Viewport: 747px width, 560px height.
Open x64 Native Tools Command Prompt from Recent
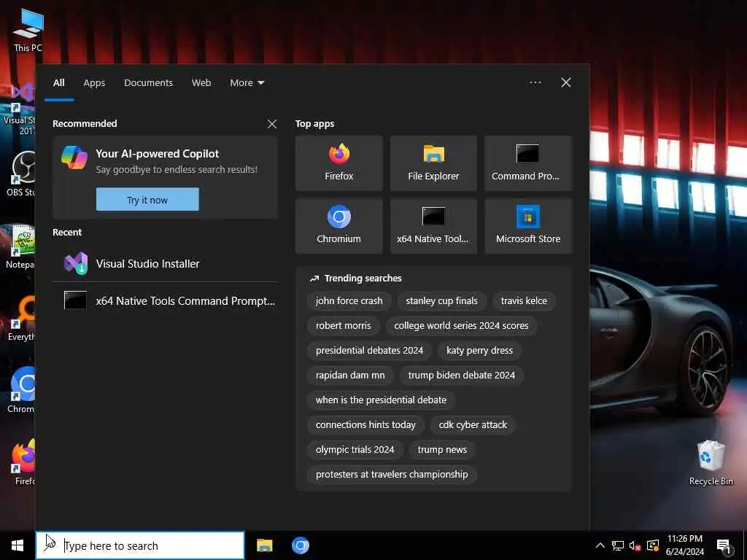click(x=166, y=301)
